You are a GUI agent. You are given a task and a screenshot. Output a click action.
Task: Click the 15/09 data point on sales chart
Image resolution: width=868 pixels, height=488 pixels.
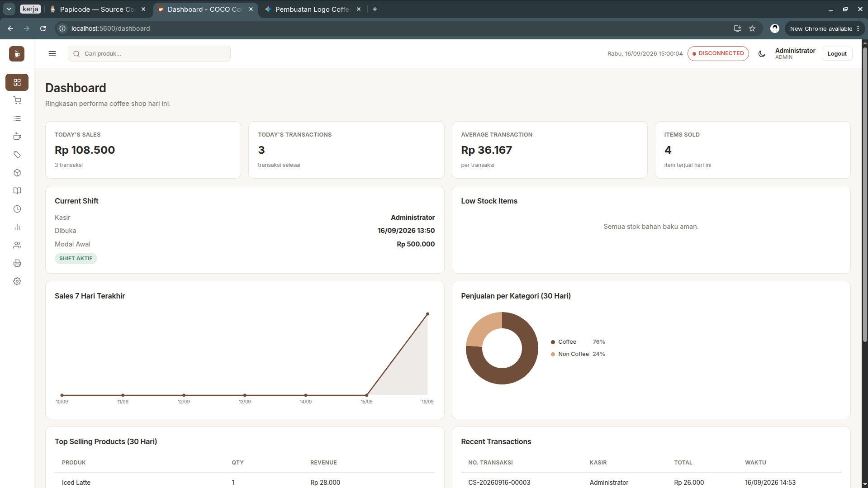(366, 395)
